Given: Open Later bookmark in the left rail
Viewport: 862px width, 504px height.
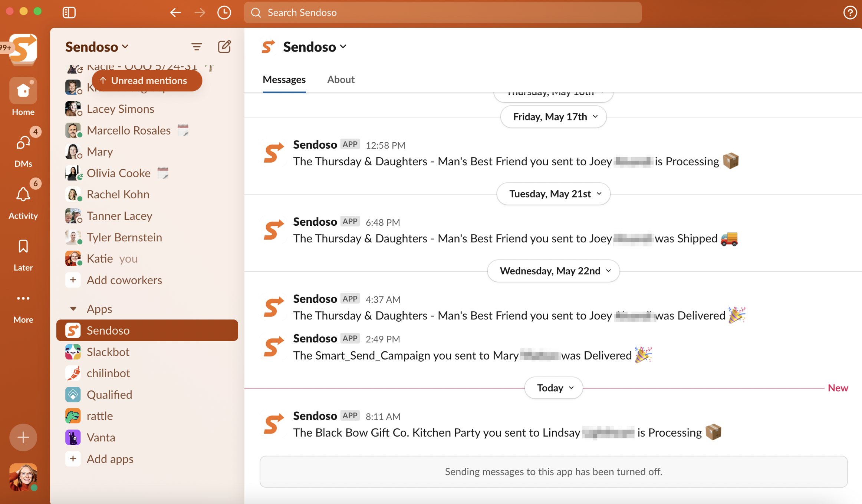Looking at the screenshot, I should 23,254.
